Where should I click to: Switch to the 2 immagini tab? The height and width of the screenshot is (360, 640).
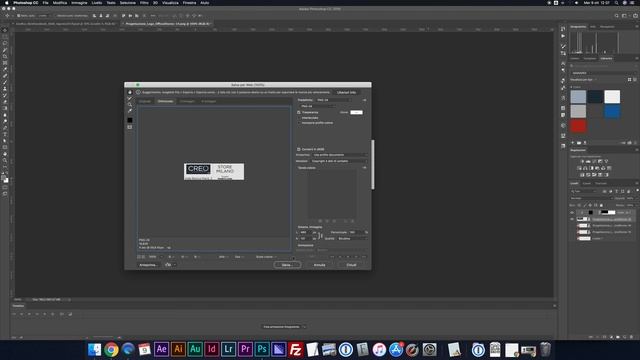point(187,101)
